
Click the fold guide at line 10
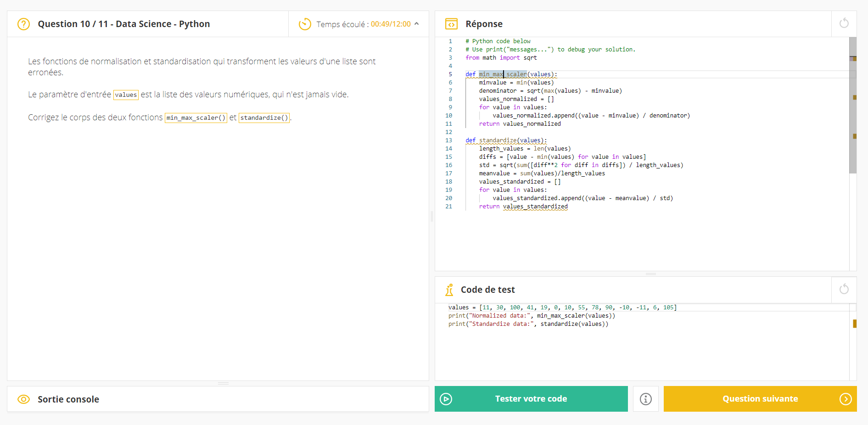click(x=480, y=116)
